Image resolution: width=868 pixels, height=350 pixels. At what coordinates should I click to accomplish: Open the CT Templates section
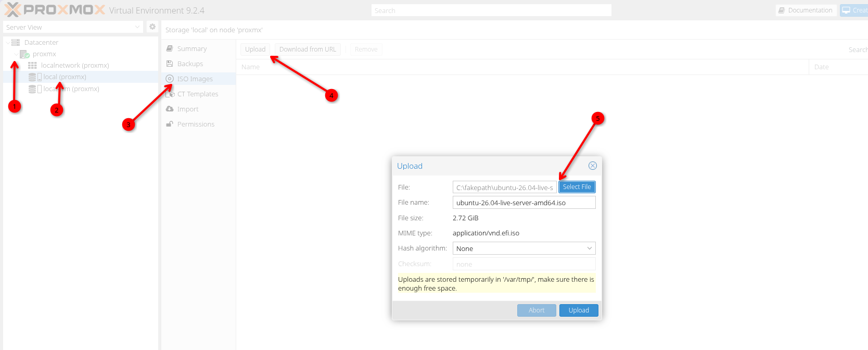[x=198, y=94]
